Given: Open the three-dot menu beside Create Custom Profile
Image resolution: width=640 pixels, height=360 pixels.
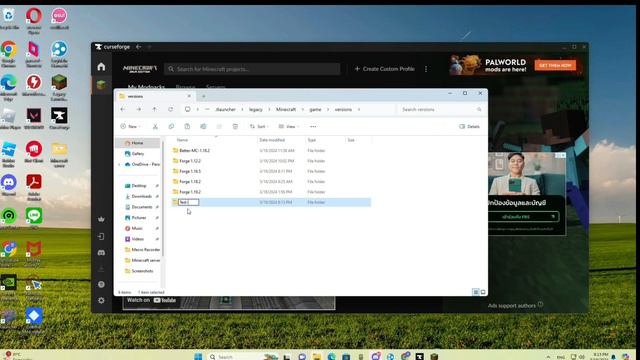Looking at the screenshot, I should 426,69.
